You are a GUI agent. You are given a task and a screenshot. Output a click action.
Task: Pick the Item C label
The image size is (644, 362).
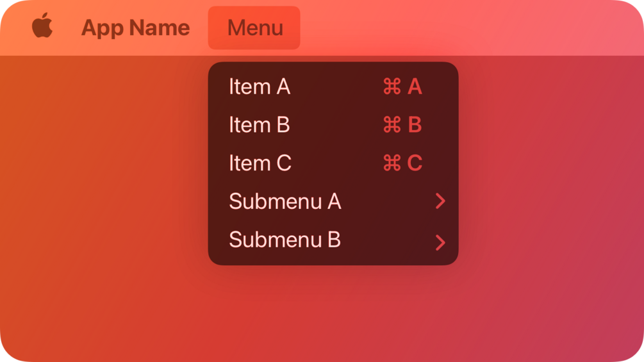point(260,163)
